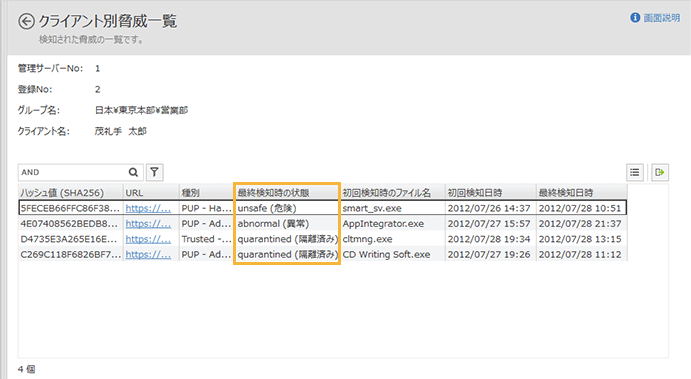Click the PUP - Ha... type cell
The height and width of the screenshot is (379, 691).
[206, 208]
